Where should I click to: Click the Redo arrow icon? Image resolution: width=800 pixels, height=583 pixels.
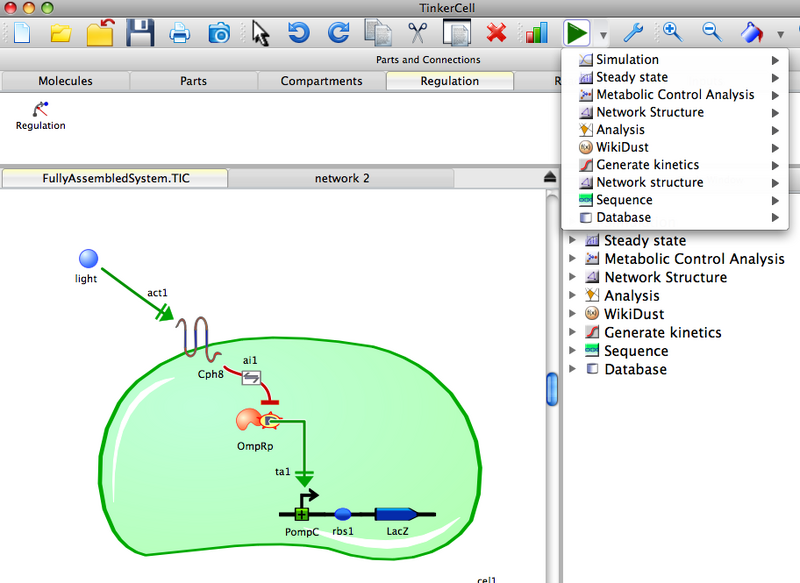[x=337, y=33]
